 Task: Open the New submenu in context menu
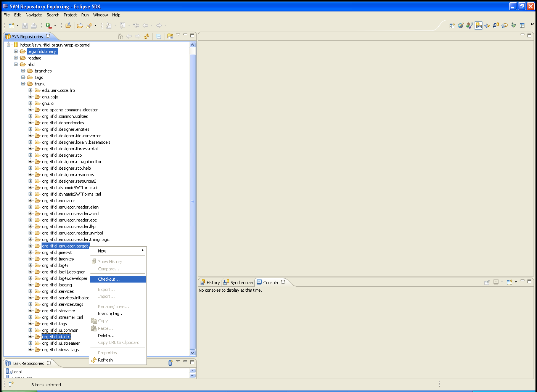[118, 251]
